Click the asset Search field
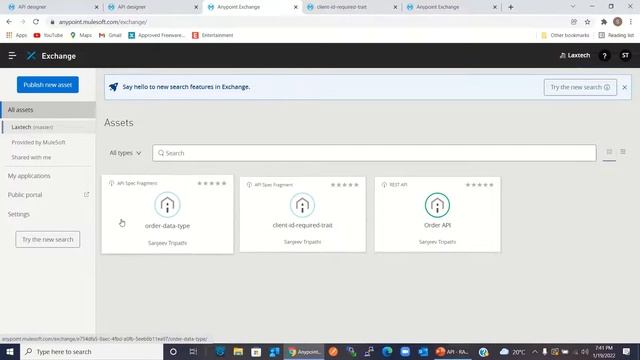640x360 pixels. [374, 153]
